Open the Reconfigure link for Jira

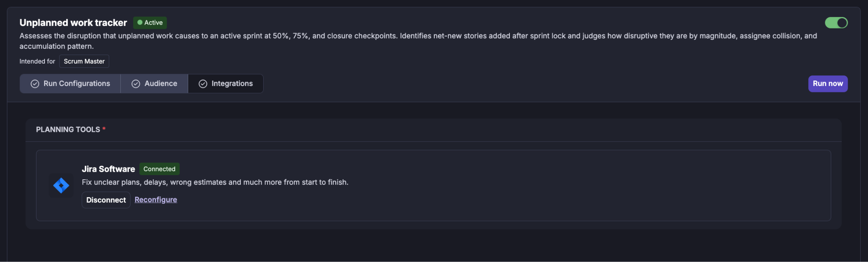coord(156,200)
